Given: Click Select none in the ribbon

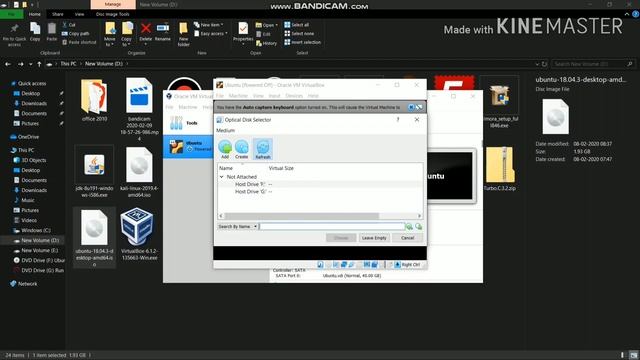Looking at the screenshot, I should pos(300,33).
